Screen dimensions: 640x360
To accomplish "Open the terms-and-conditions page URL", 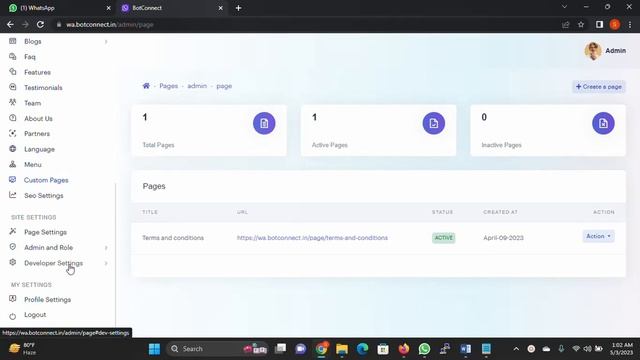I will [312, 238].
